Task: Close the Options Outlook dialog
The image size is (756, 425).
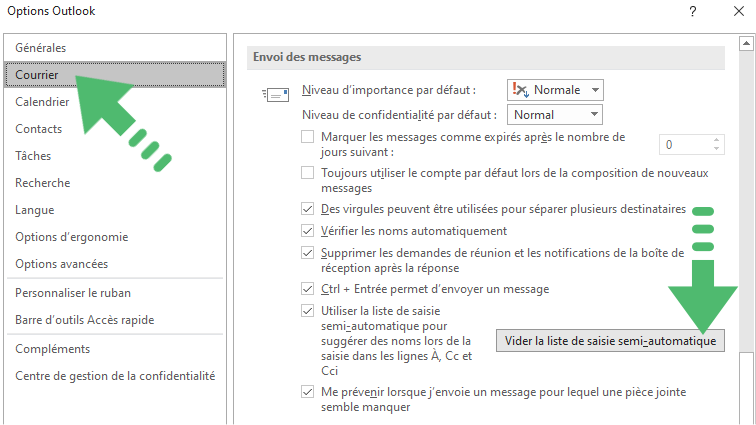Action: (739, 11)
